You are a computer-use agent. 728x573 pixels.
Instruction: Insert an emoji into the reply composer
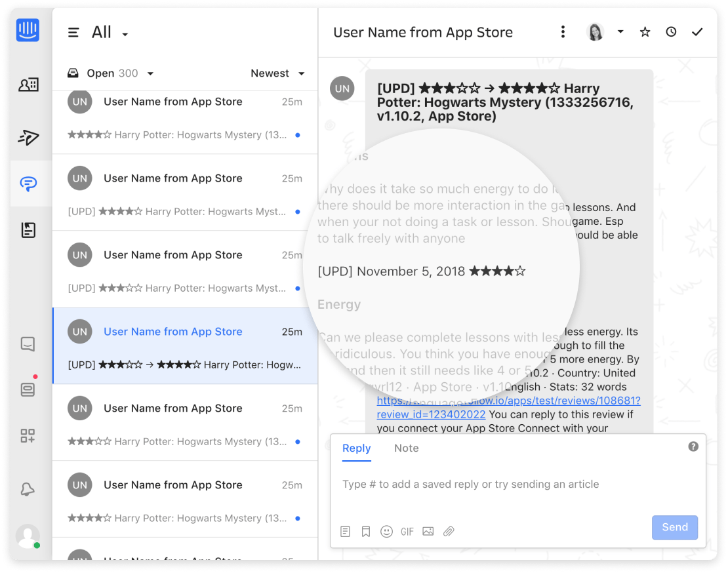(386, 531)
